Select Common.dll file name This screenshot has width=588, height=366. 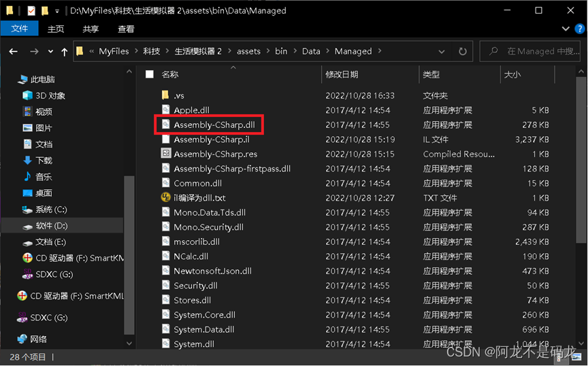[x=197, y=183]
